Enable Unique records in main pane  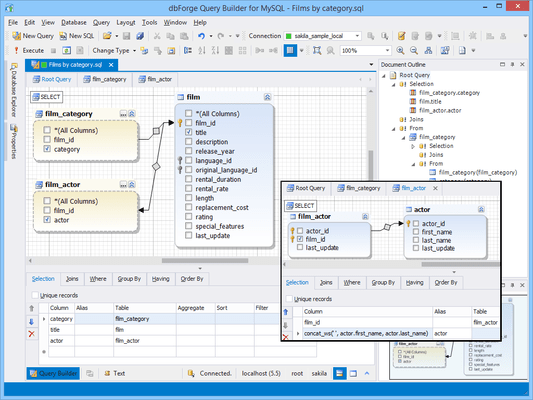[35, 295]
